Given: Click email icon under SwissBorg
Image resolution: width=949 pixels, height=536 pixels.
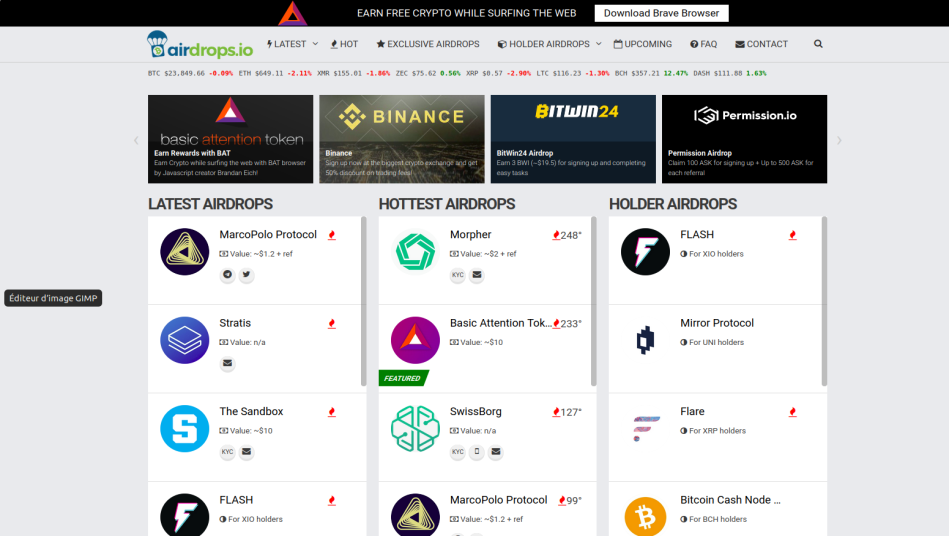Looking at the screenshot, I should coord(496,451).
